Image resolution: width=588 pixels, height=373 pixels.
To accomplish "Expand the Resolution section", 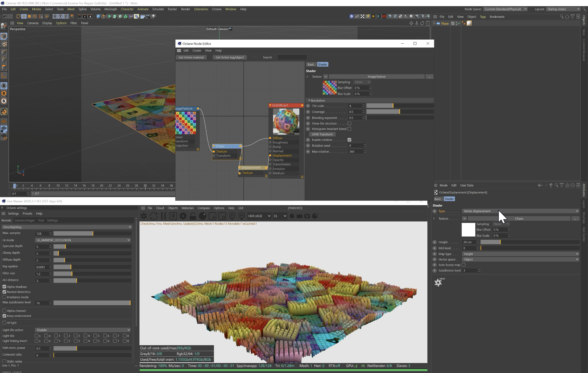I will tap(309, 101).
